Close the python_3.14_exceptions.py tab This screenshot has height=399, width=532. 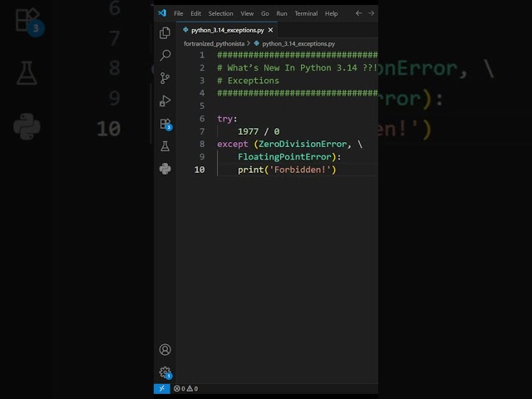270,30
